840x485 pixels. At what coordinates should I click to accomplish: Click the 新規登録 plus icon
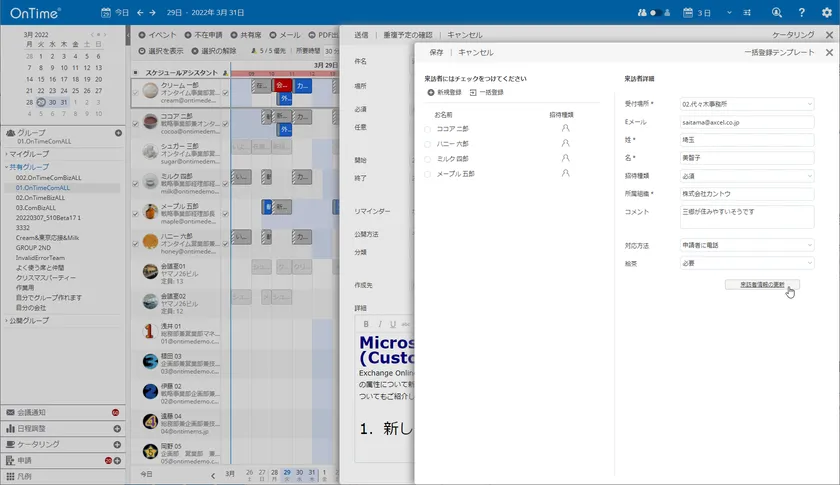click(430, 92)
